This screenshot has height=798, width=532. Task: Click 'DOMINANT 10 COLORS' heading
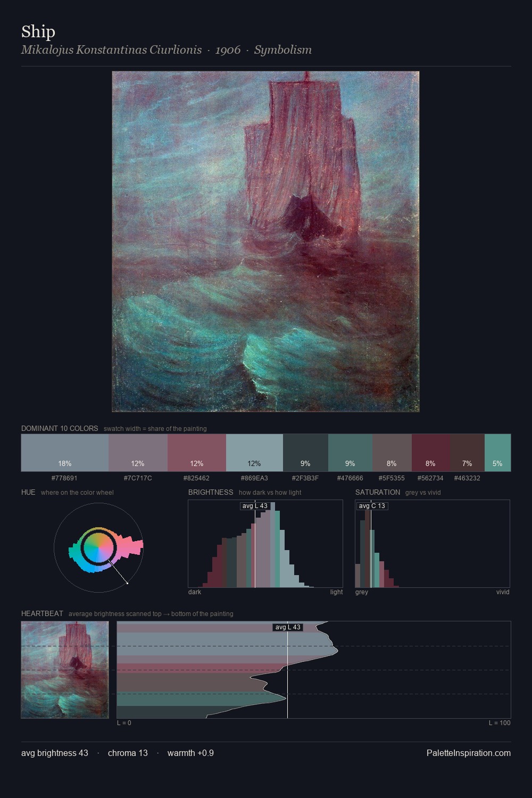tap(60, 428)
